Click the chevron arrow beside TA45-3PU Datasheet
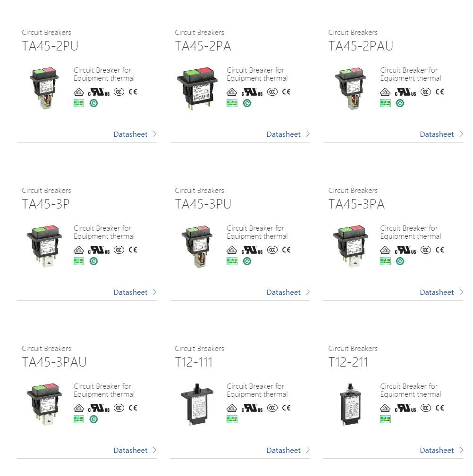473x476 pixels. 308,292
